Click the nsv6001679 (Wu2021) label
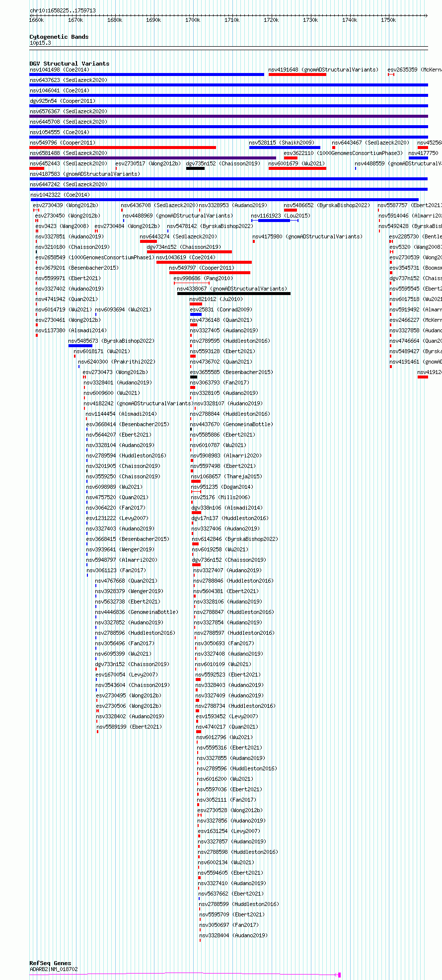The width and height of the screenshot is (442, 980). [296, 163]
